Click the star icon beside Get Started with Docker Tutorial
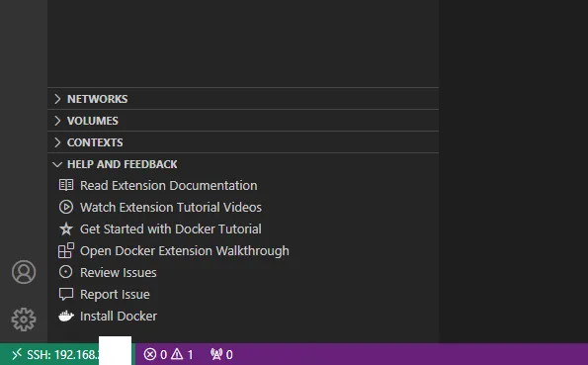588x365 pixels. tap(66, 228)
